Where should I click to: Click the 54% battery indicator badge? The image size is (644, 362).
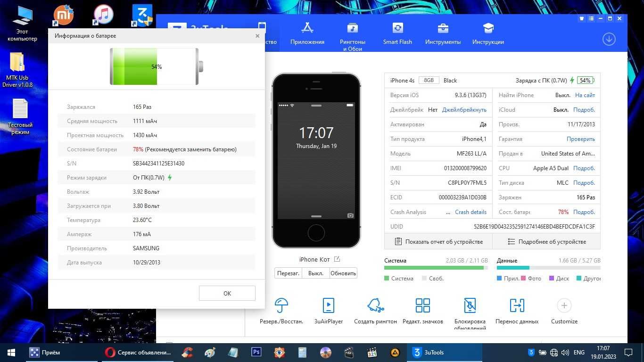[586, 81]
